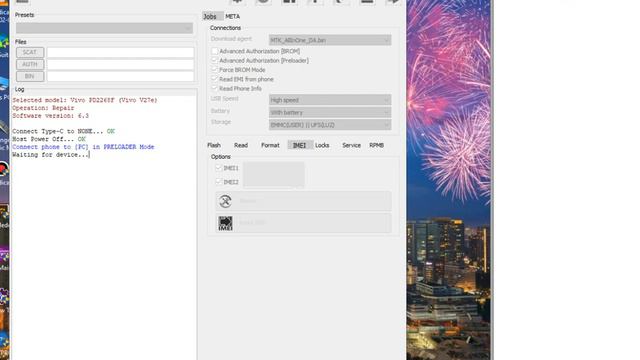Toggle Advanced Authorization [BROM] checkbox
Viewport: 640px width, 360px height.
[215, 51]
